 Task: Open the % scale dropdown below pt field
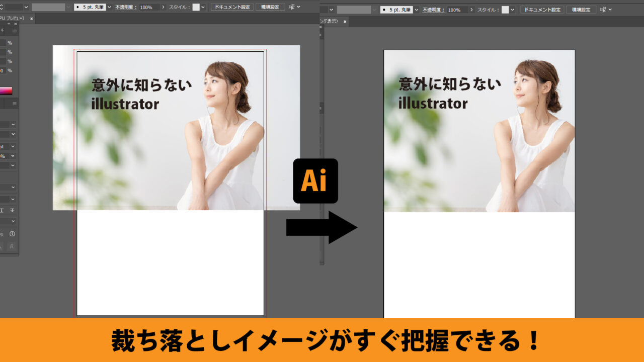tap(13, 156)
